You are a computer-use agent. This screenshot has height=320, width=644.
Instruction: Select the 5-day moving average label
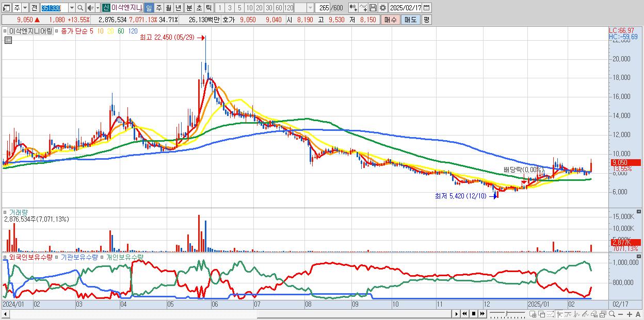coord(91,31)
